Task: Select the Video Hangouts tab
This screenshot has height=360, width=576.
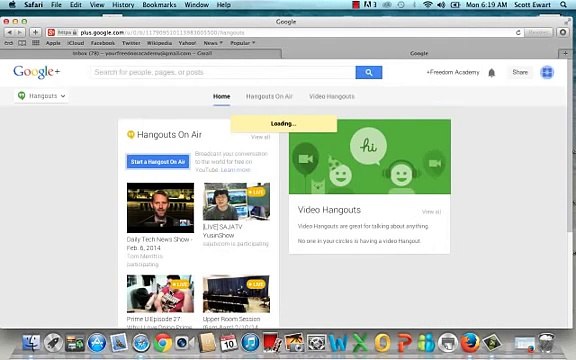Action: (332, 96)
